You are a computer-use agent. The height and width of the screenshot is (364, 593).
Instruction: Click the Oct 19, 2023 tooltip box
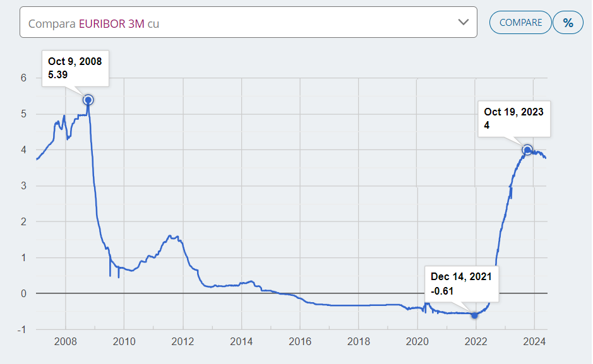coord(513,118)
